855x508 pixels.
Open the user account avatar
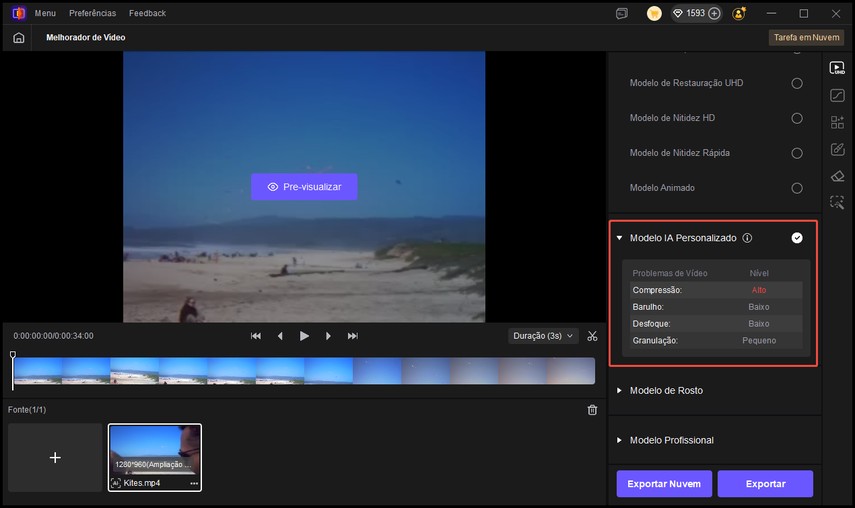pyautogui.click(x=739, y=14)
